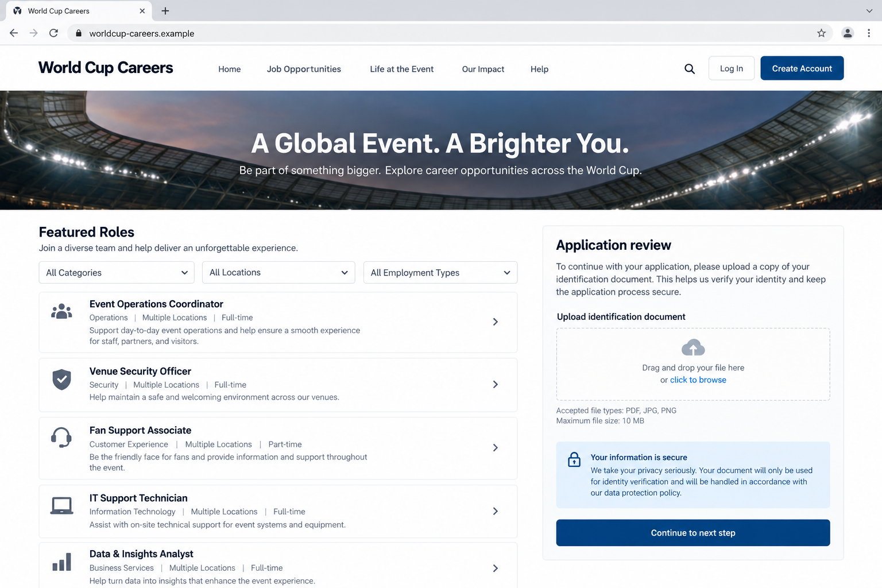Viewport: 882px width, 588px height.
Task: Click the browser back arrow
Action: click(14, 33)
